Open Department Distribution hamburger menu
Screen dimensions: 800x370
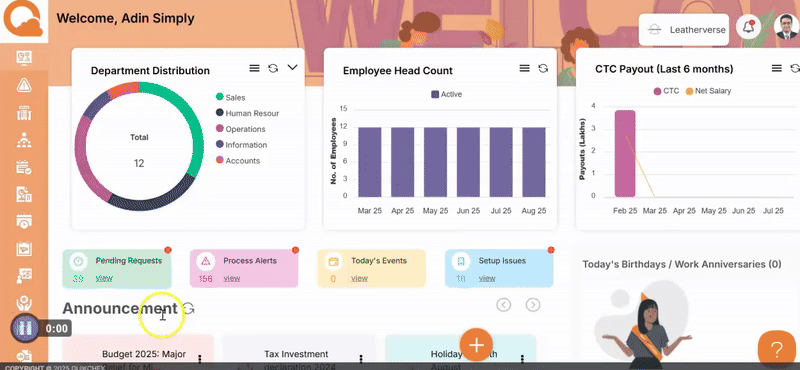[255, 68]
